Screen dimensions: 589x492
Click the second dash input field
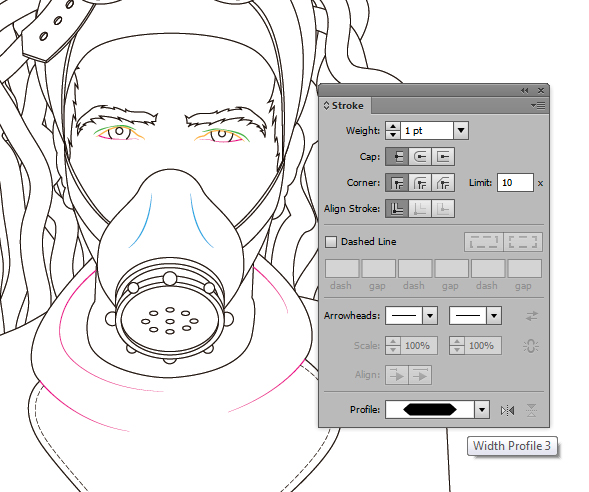[415, 269]
